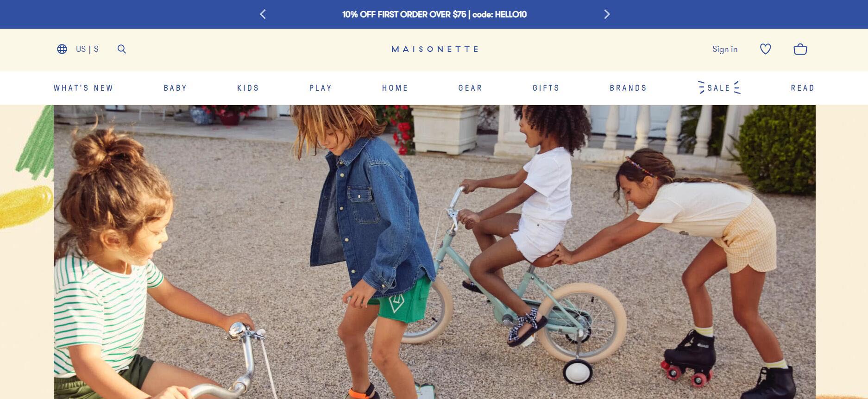This screenshot has height=399, width=868.
Task: Show previous promo banner message
Action: (263, 14)
